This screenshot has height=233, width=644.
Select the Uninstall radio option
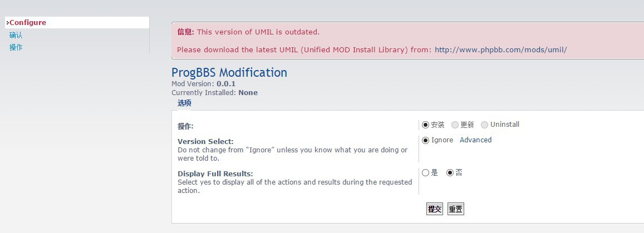tap(485, 125)
